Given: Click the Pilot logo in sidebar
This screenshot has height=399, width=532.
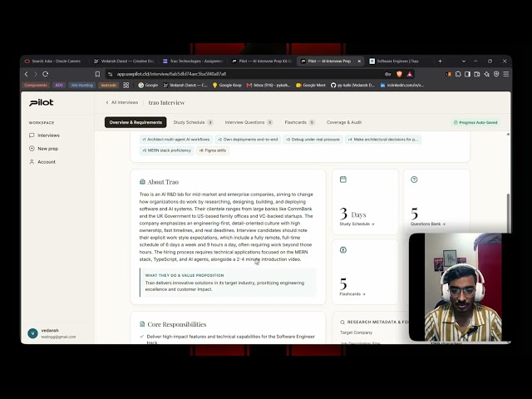Looking at the screenshot, I should 41,102.
